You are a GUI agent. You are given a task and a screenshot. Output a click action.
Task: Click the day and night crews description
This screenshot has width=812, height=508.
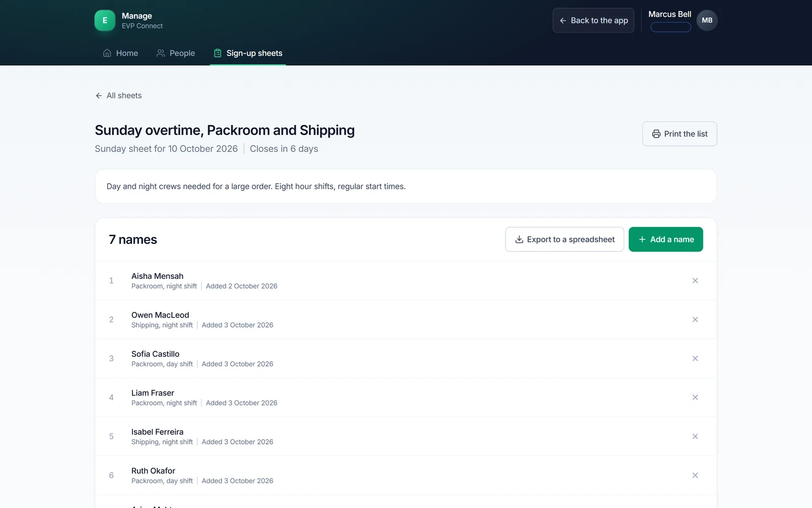click(x=256, y=186)
